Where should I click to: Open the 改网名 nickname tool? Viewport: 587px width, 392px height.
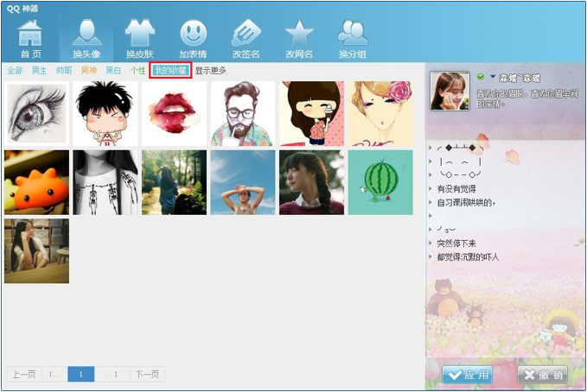(x=299, y=39)
